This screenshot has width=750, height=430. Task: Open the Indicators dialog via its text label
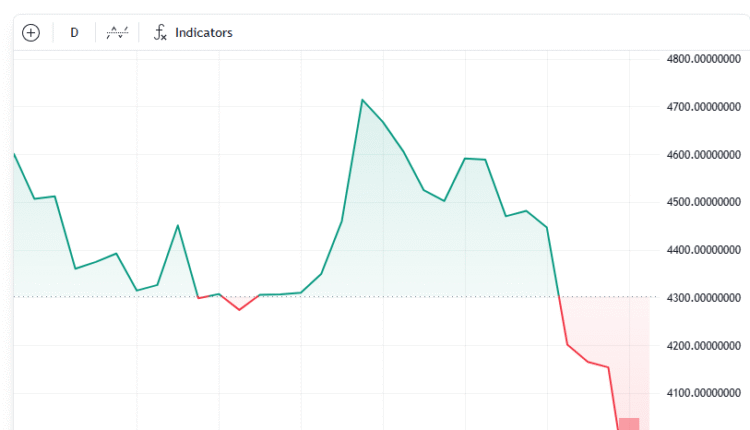(x=204, y=33)
